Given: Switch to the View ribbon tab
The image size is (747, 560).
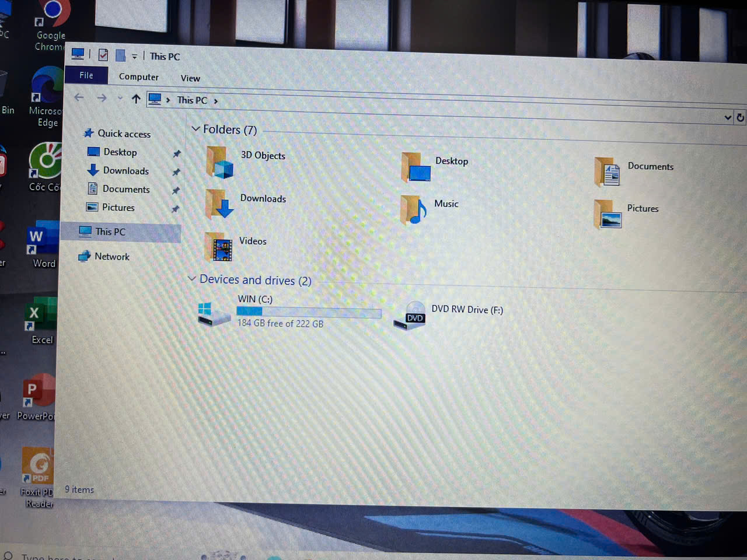Looking at the screenshot, I should click(190, 78).
